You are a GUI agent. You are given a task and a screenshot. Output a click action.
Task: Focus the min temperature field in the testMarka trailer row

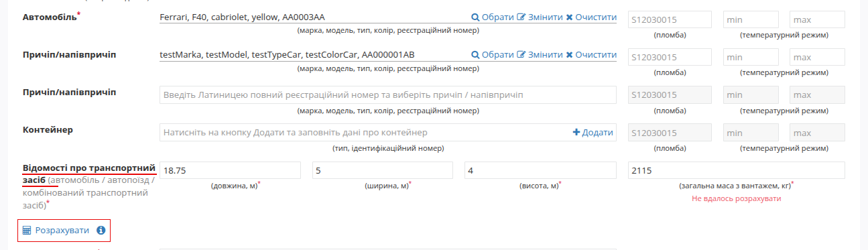click(751, 57)
